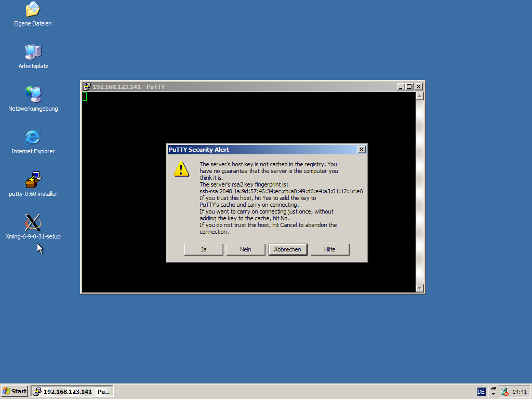This screenshot has width=532, height=399.
Task: Open the DE language bar indicator
Action: coord(481,392)
